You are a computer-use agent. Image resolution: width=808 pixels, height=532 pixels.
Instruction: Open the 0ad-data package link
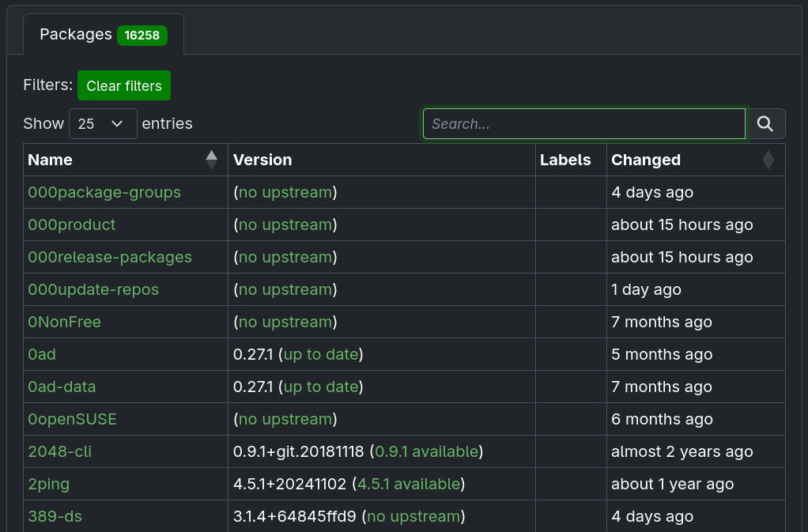click(x=62, y=387)
